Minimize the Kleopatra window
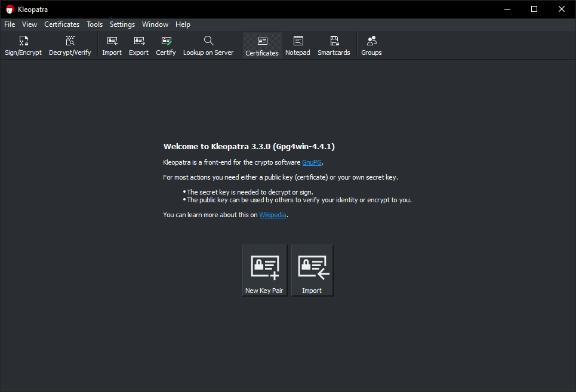 tap(507, 9)
